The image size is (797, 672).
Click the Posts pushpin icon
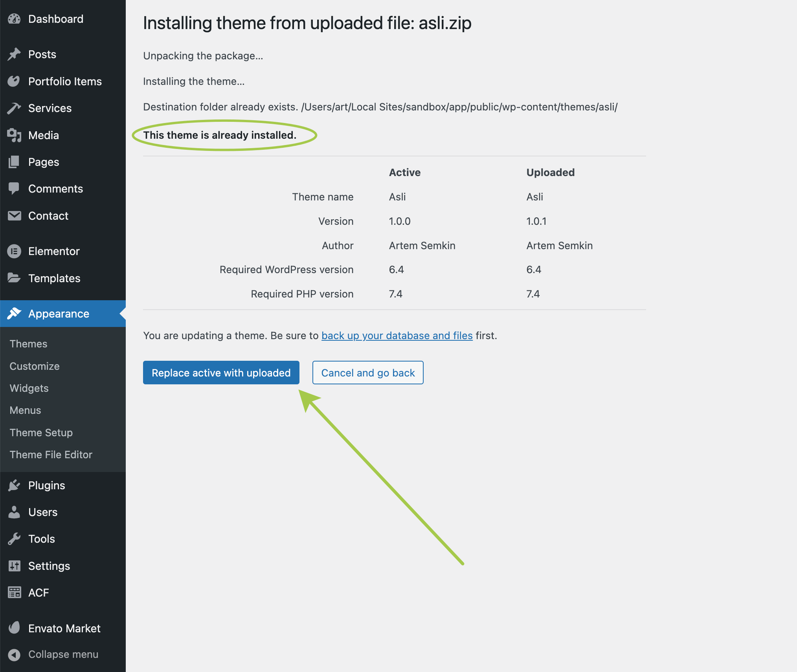click(14, 54)
